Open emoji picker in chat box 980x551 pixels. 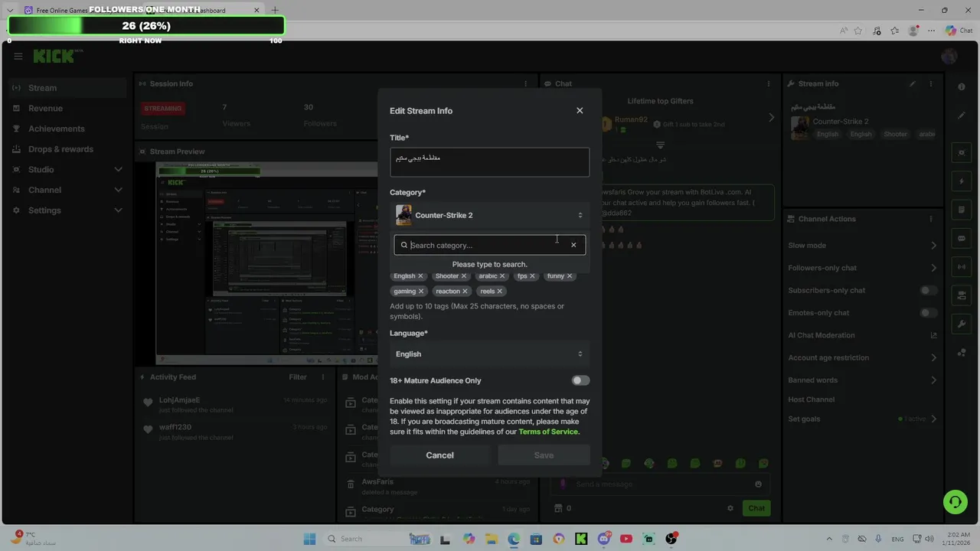[759, 484]
